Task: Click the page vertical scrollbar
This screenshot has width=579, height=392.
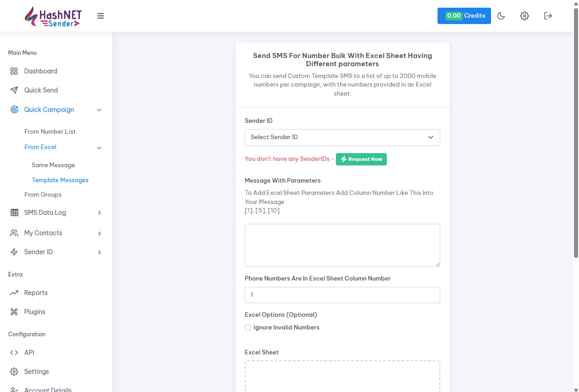Action: [x=576, y=136]
